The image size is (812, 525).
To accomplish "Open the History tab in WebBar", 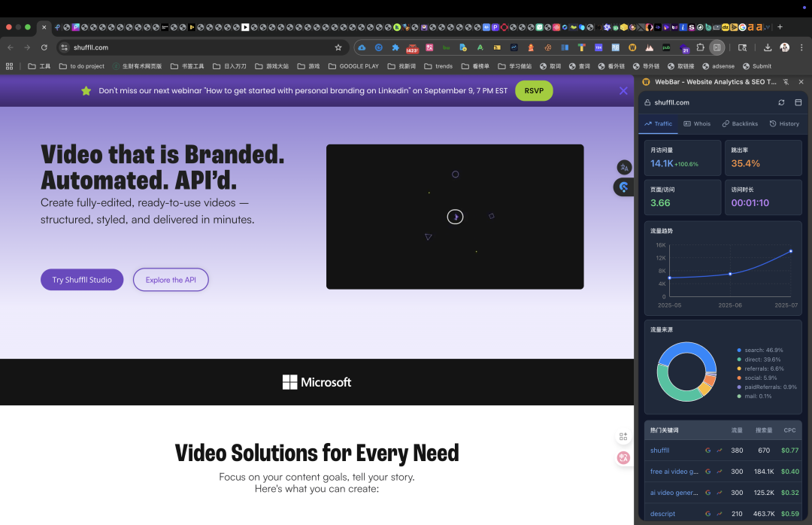I will (x=784, y=124).
